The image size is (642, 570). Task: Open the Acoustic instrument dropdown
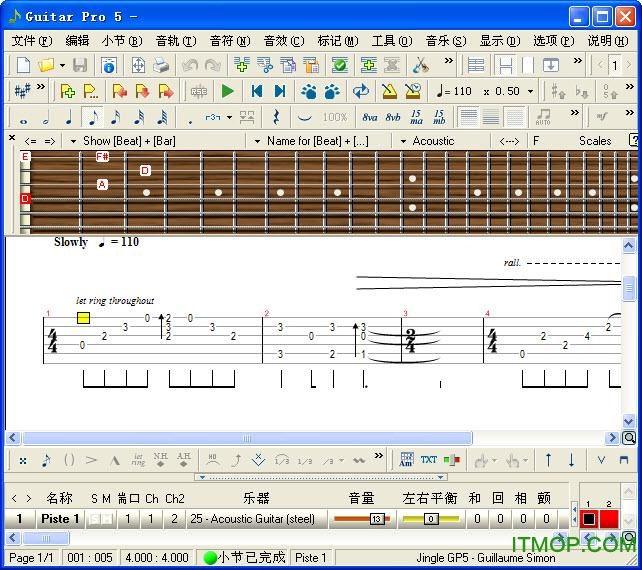[x=404, y=141]
